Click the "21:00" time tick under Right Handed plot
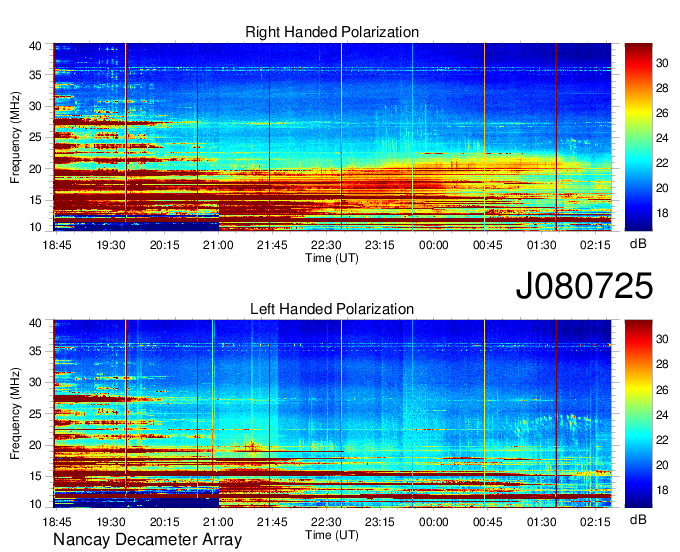The image size is (680, 552). [218, 245]
